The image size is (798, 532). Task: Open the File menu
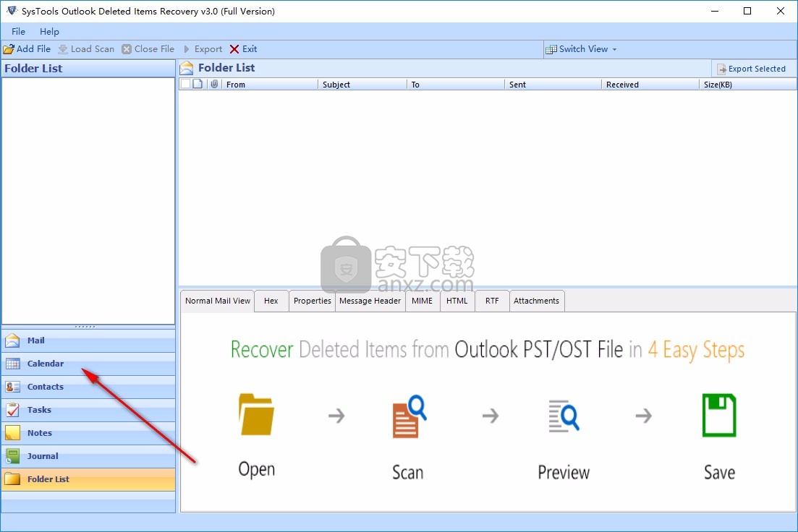point(18,32)
